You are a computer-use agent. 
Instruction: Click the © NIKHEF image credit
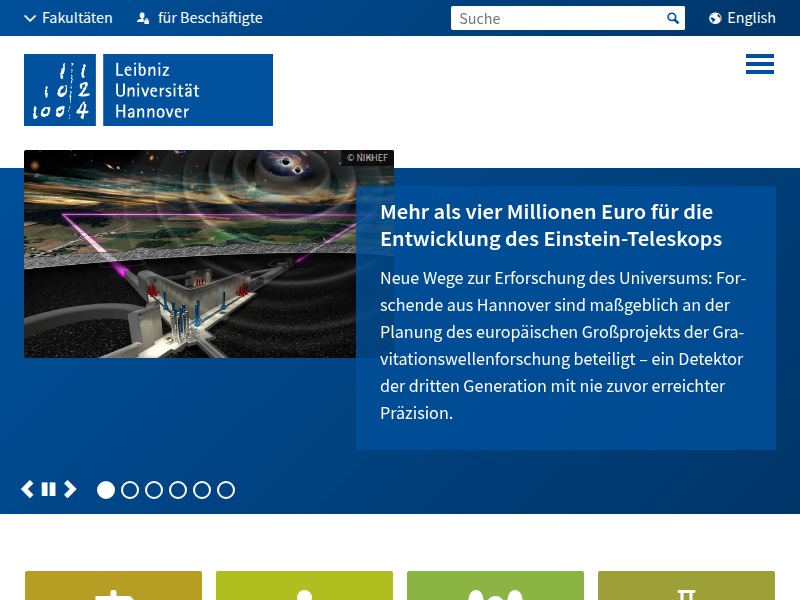click(367, 158)
